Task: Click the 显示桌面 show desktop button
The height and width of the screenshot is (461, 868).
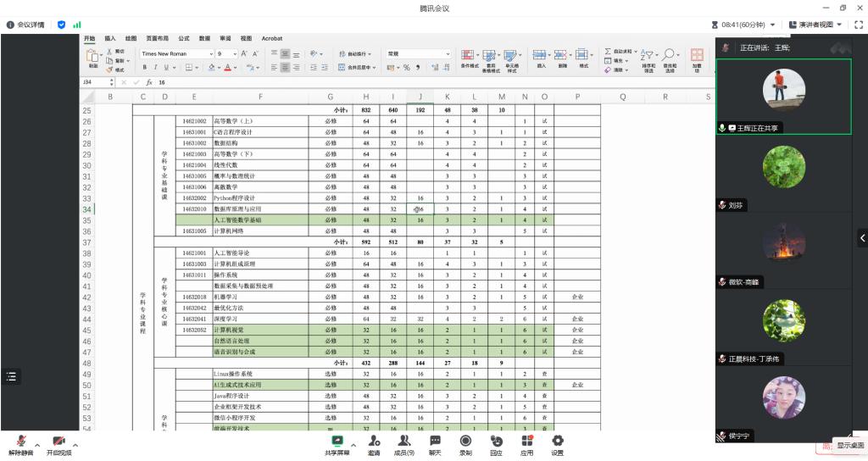Action: pos(850,446)
